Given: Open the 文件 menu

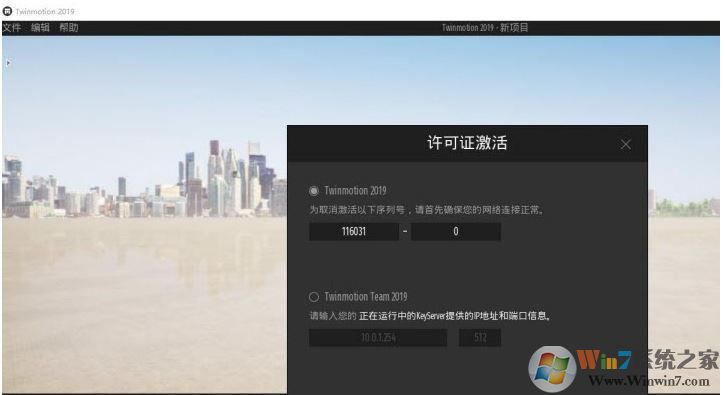Looking at the screenshot, I should coord(12,28).
